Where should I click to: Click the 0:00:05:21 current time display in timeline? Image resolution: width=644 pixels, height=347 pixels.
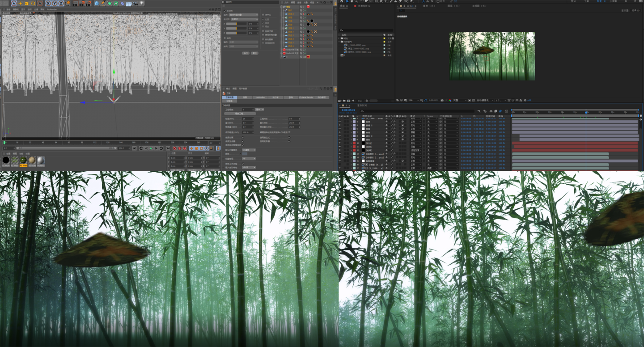(349, 110)
